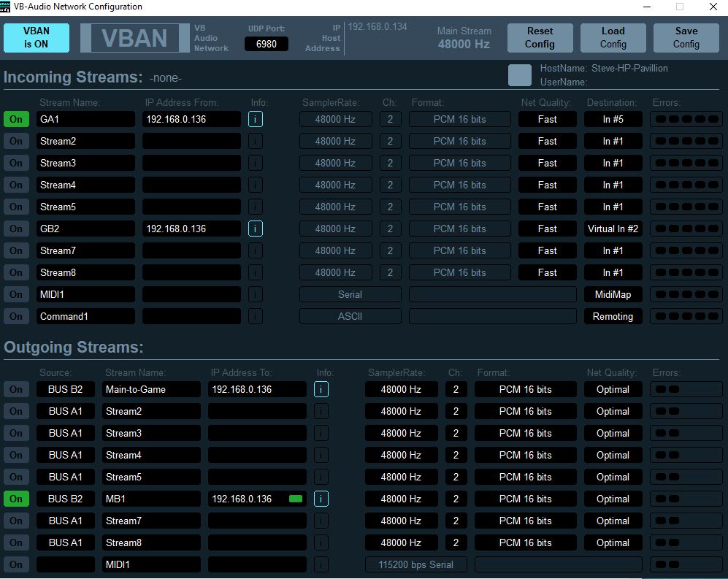728x579 pixels.
Task: Open info icon for MB1 outgoing stream
Action: coord(321,499)
